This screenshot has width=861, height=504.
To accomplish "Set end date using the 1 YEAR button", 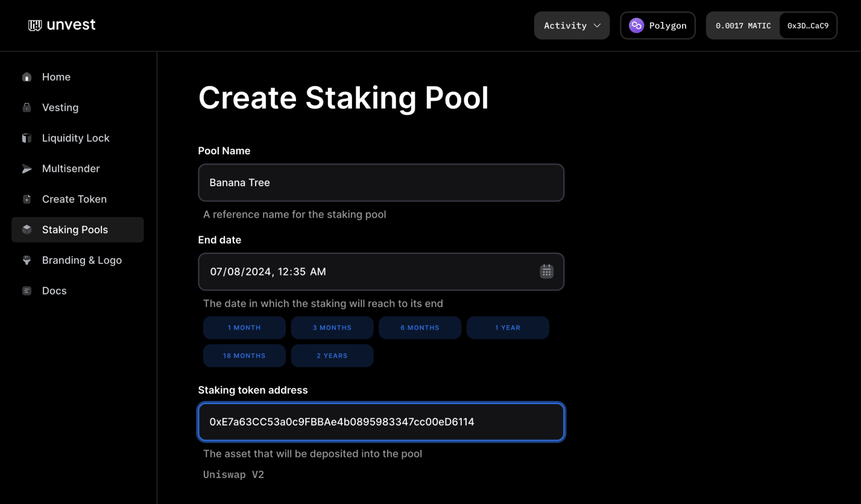I will 508,327.
